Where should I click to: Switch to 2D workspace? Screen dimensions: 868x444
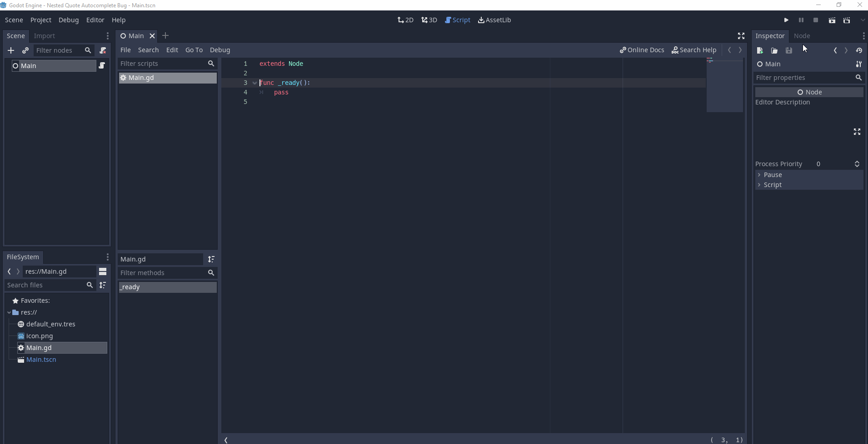(405, 20)
